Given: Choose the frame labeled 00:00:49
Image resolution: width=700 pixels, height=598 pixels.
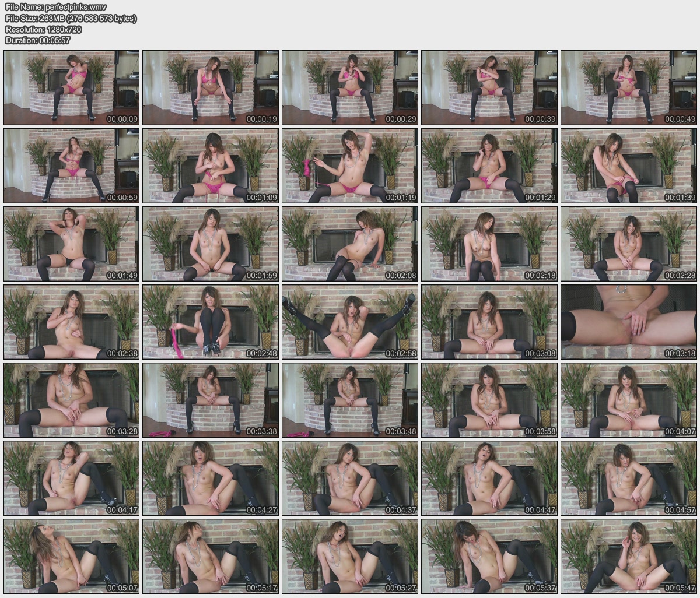Looking at the screenshot, I should 629,87.
